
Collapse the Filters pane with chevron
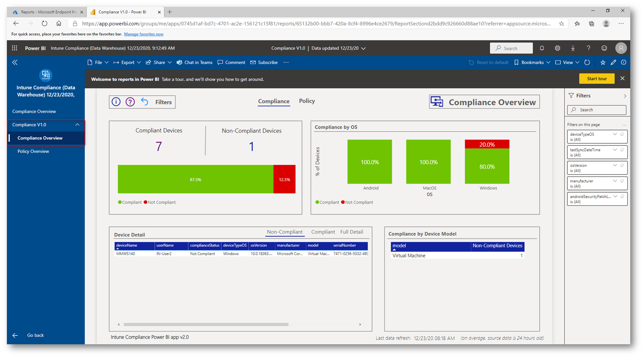[x=625, y=96]
